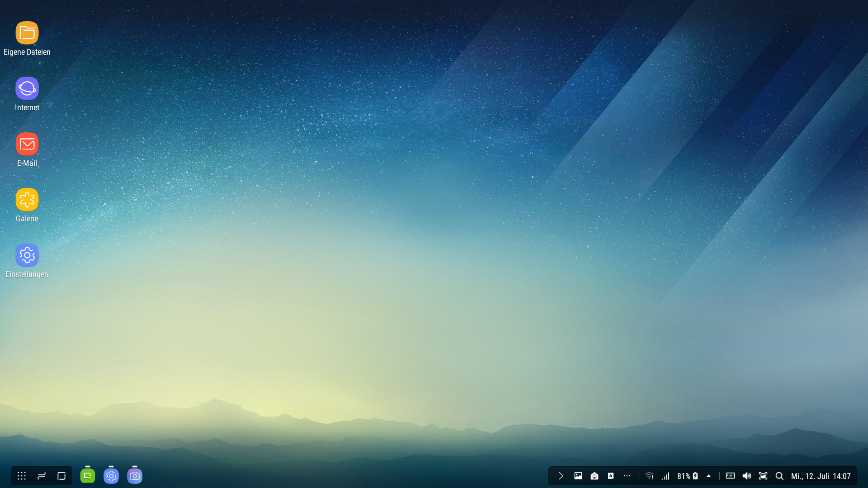The height and width of the screenshot is (488, 868).
Task: Open the apps grid in taskbar
Action: point(22,476)
